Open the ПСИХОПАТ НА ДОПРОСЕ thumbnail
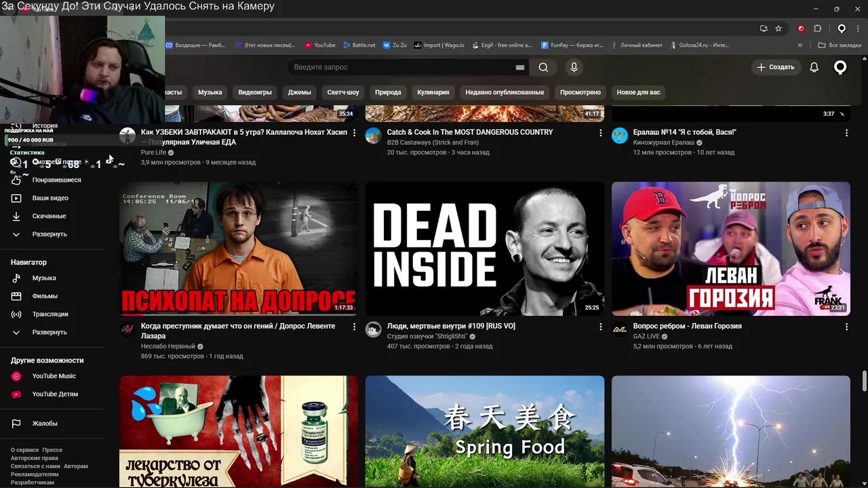 click(239, 249)
